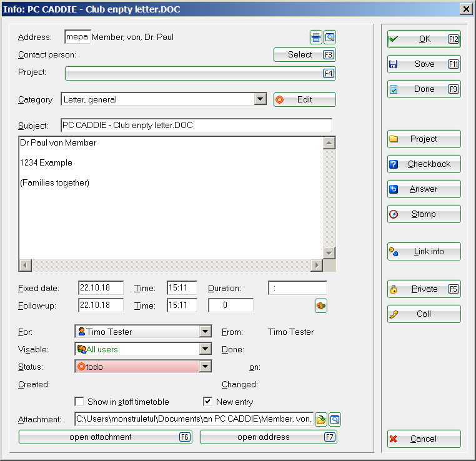Expand the Status todo dropdown
The image size is (476, 461).
point(206,367)
